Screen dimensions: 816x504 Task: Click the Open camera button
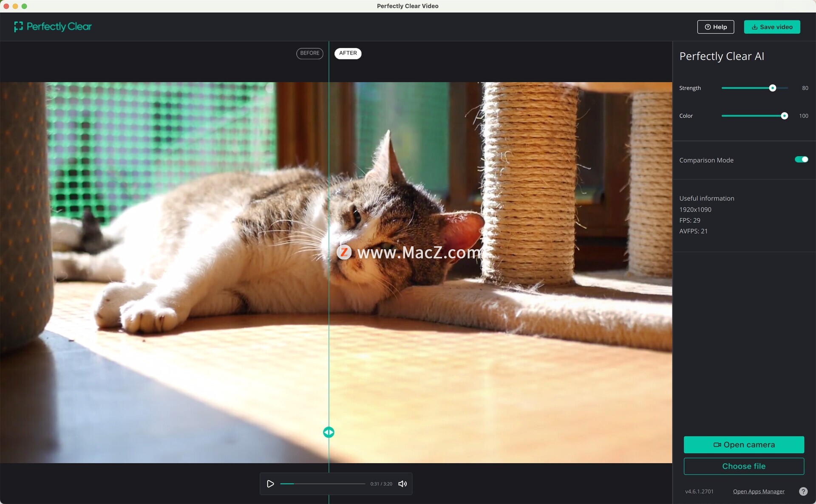pos(744,445)
